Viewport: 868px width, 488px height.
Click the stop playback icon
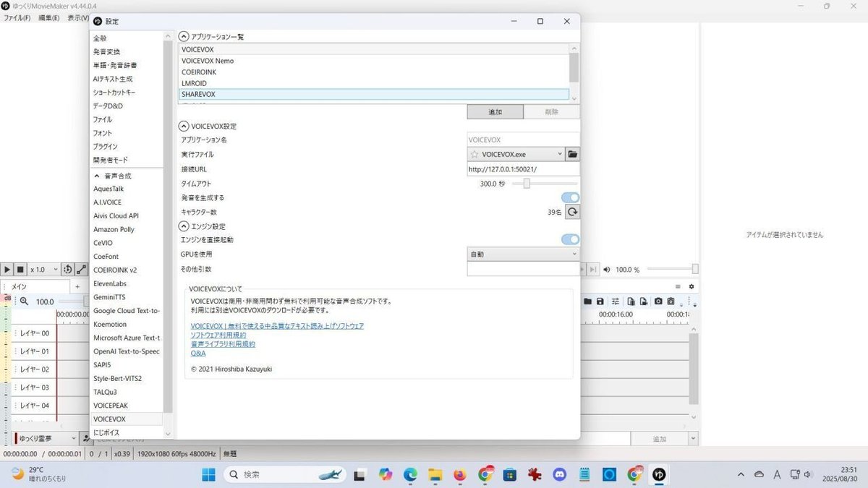19,269
